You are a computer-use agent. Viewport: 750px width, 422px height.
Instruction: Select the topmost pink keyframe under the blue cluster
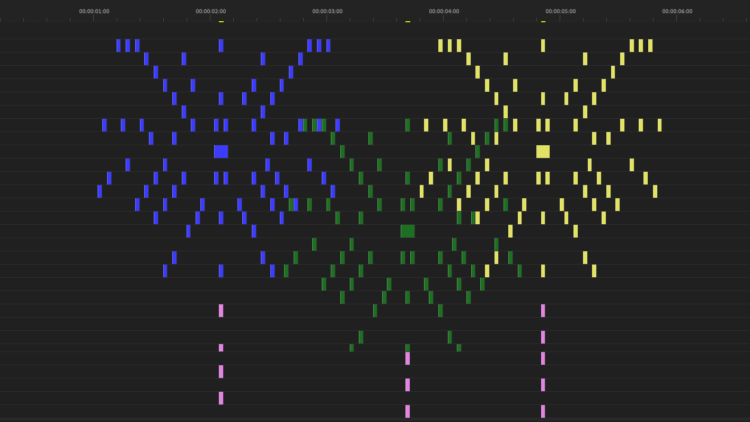[x=221, y=311]
